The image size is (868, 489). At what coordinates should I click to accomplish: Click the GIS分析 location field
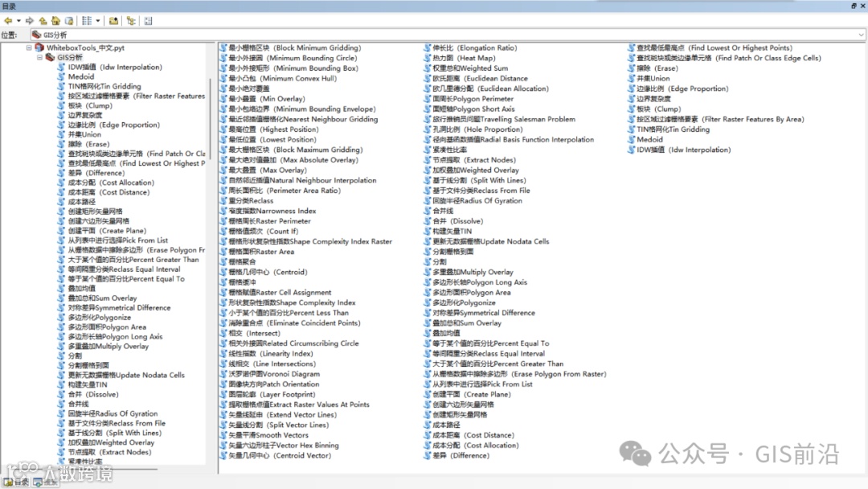[x=448, y=35]
